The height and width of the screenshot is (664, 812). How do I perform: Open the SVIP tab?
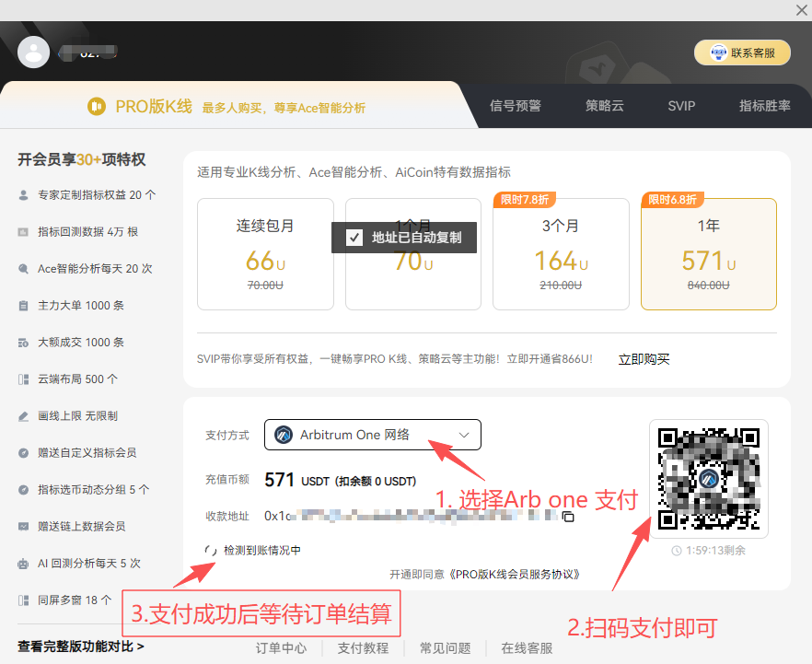[680, 106]
